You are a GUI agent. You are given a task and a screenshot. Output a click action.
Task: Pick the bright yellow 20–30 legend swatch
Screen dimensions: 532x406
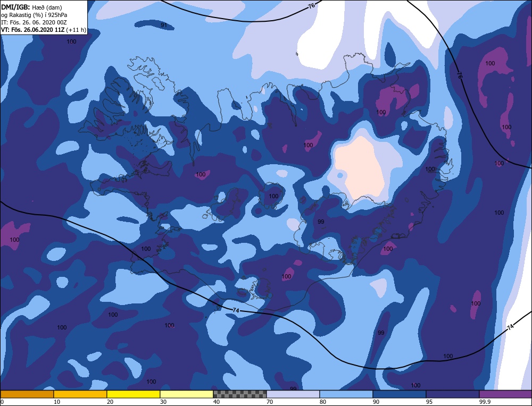tap(134, 394)
